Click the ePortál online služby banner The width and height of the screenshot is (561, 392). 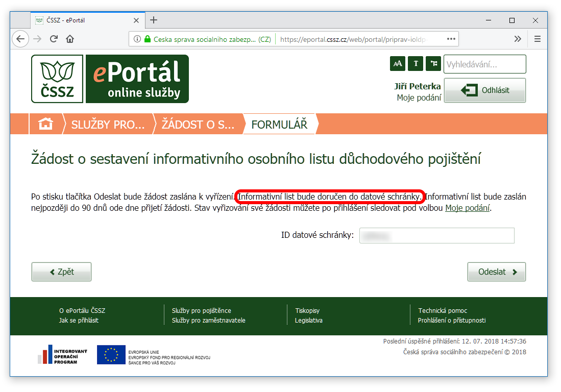137,79
